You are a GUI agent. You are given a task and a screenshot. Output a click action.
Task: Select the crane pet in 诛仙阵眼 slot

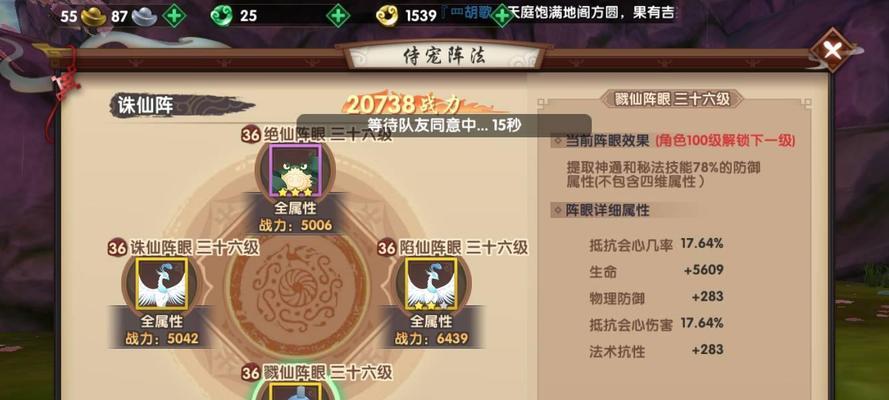tap(162, 284)
